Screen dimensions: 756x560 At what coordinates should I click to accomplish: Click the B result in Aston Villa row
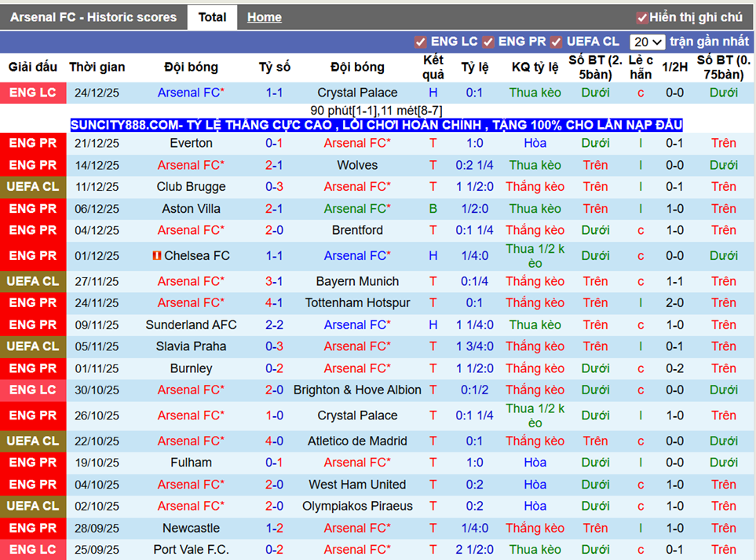[x=433, y=209]
